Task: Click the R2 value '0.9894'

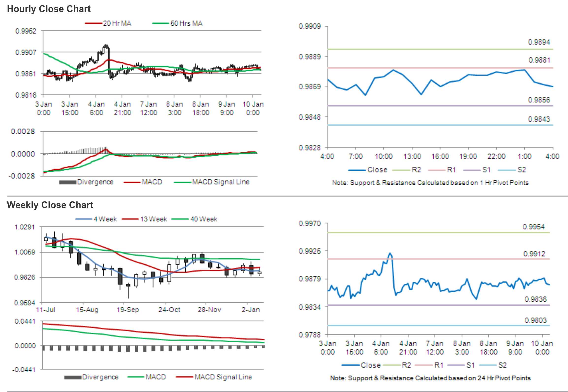Action: click(539, 42)
